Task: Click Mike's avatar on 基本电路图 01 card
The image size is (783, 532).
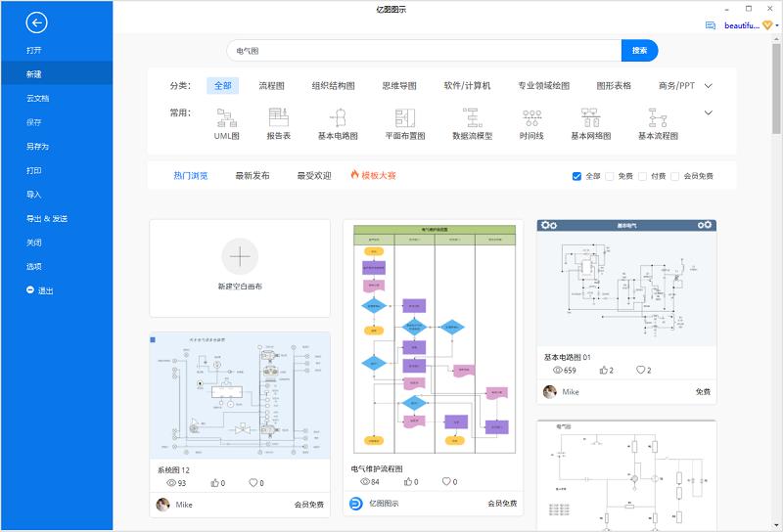Action: click(550, 392)
